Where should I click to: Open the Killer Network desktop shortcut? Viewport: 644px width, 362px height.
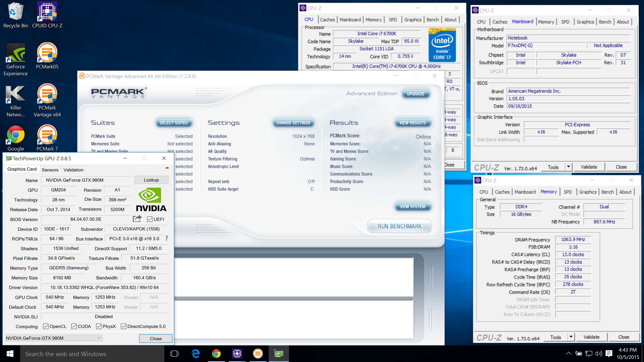(15, 101)
